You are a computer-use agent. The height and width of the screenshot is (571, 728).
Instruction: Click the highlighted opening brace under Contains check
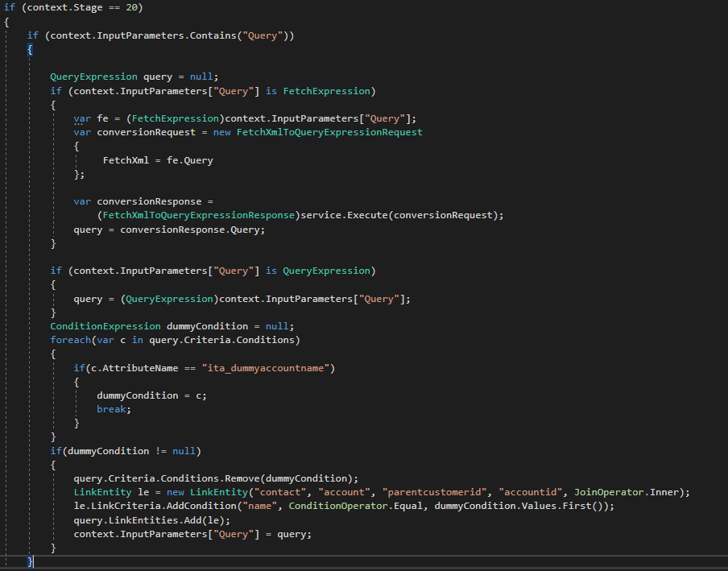[30, 50]
